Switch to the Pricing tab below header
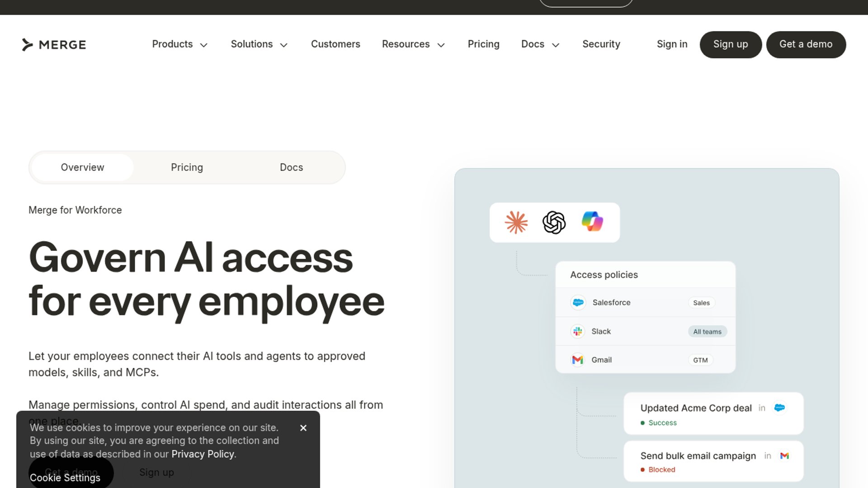This screenshot has height=488, width=868. (x=187, y=168)
